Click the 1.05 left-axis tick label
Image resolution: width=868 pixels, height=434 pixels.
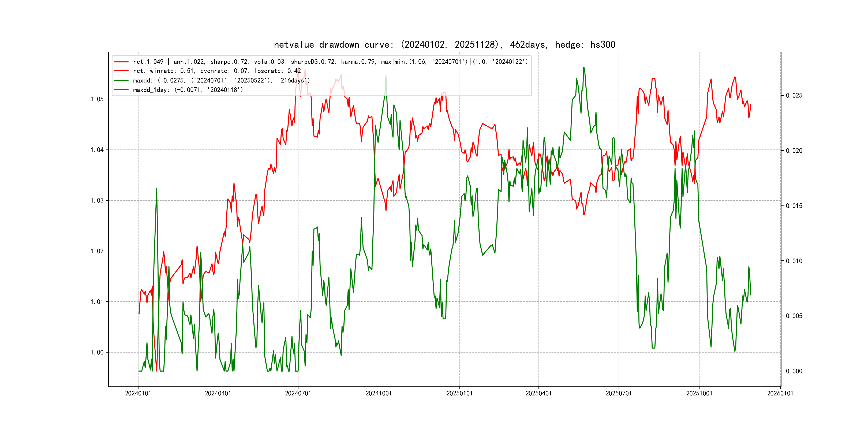(x=97, y=99)
